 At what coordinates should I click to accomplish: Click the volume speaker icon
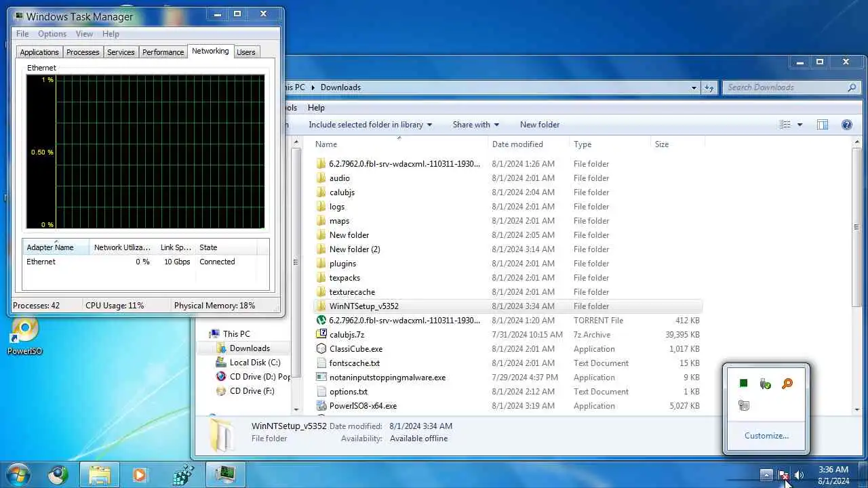(800, 475)
